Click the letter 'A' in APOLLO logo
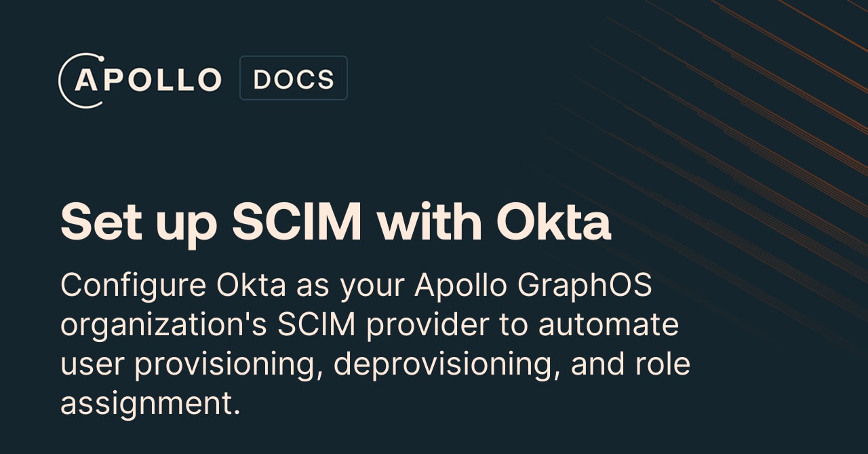The height and width of the screenshot is (454, 868). click(88, 80)
